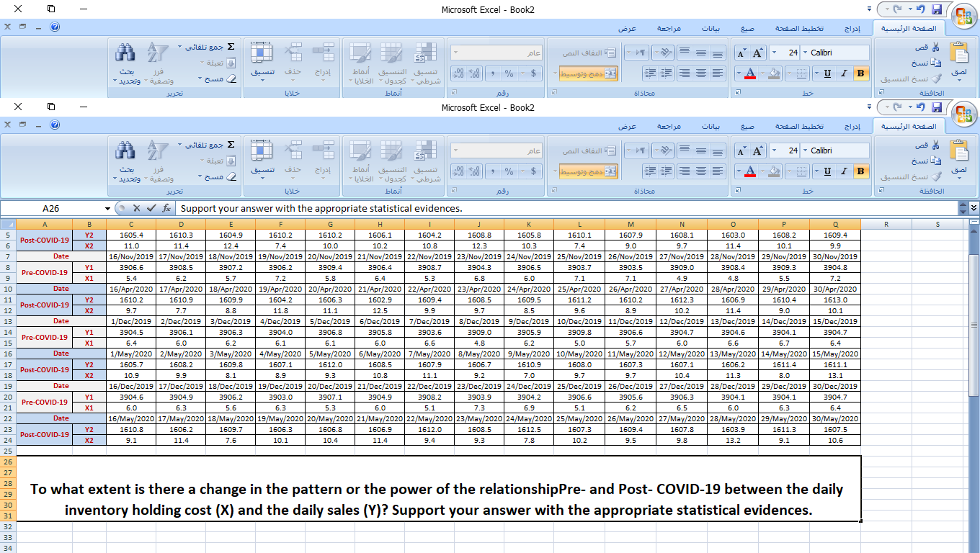The height and width of the screenshot is (553, 980).
Task: Click the blue Help question mark in the lower ribbon
Action: click(x=55, y=125)
